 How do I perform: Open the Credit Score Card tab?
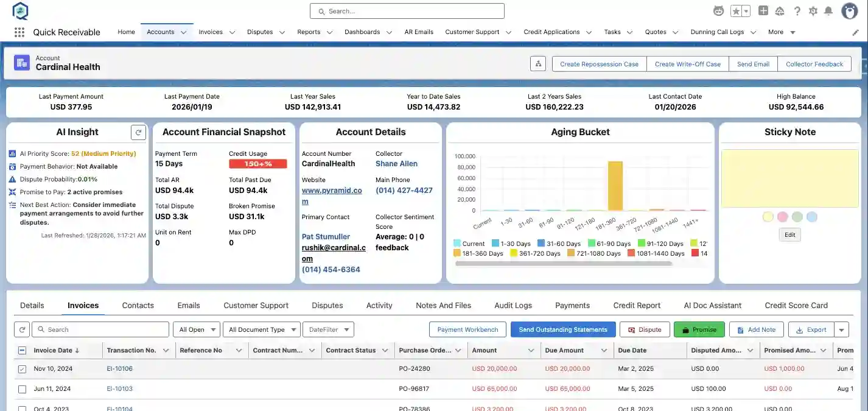coord(796,306)
